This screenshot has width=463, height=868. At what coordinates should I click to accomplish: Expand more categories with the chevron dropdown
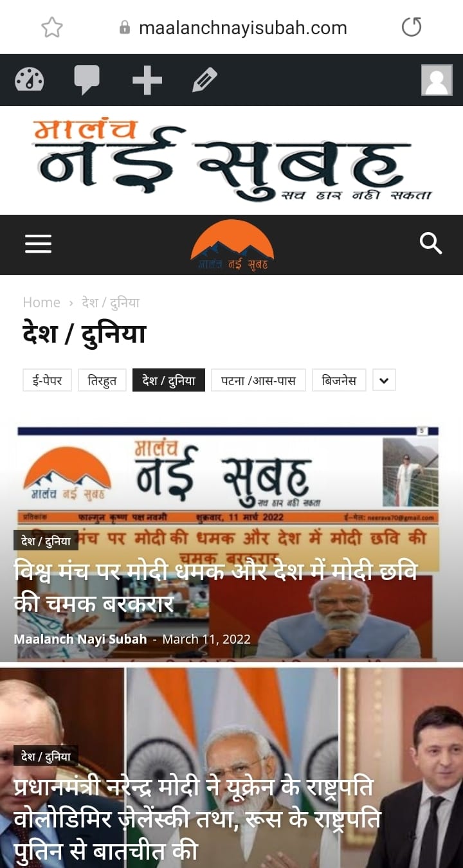384,380
